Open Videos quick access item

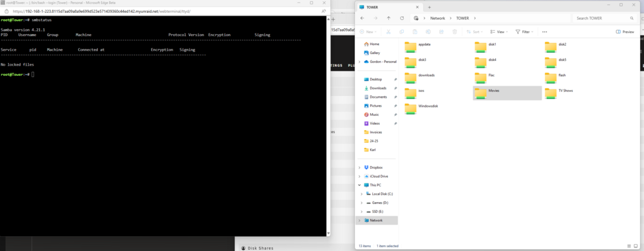point(375,124)
